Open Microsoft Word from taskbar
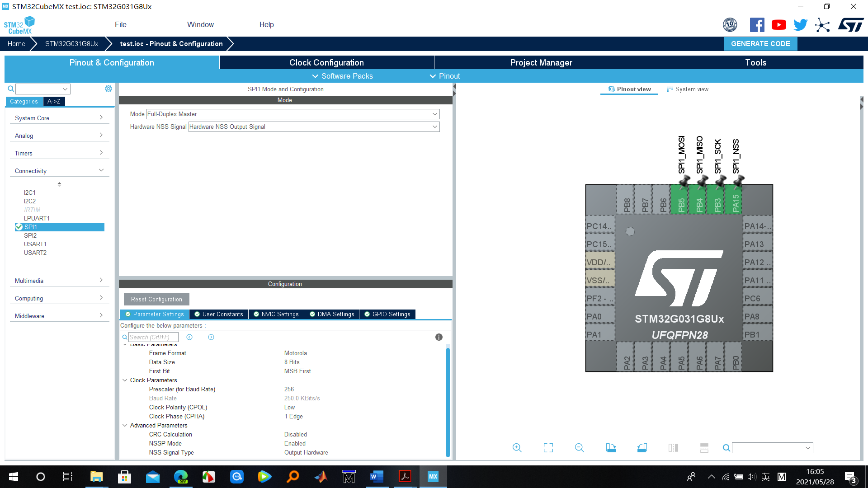This screenshot has height=488, width=868. (x=377, y=477)
